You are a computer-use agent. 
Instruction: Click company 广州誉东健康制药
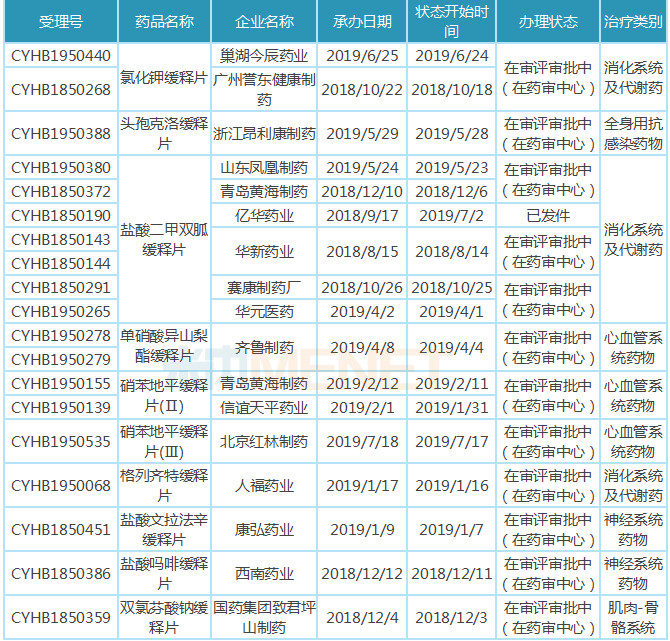(264, 89)
